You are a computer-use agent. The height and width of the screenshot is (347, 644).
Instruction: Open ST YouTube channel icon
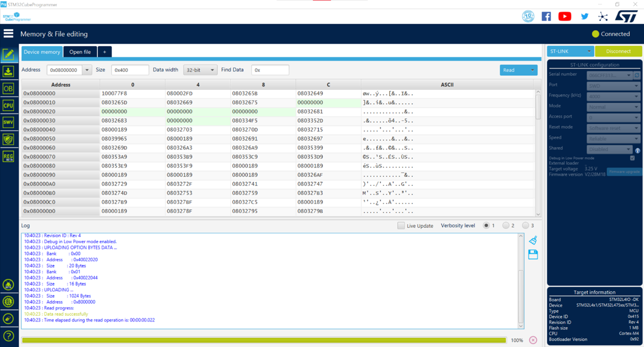click(565, 16)
